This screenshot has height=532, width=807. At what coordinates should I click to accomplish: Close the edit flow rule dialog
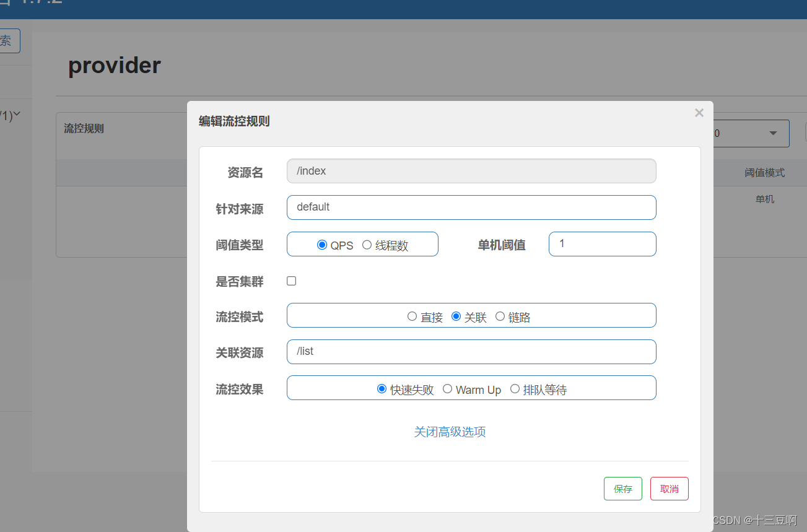pos(699,113)
